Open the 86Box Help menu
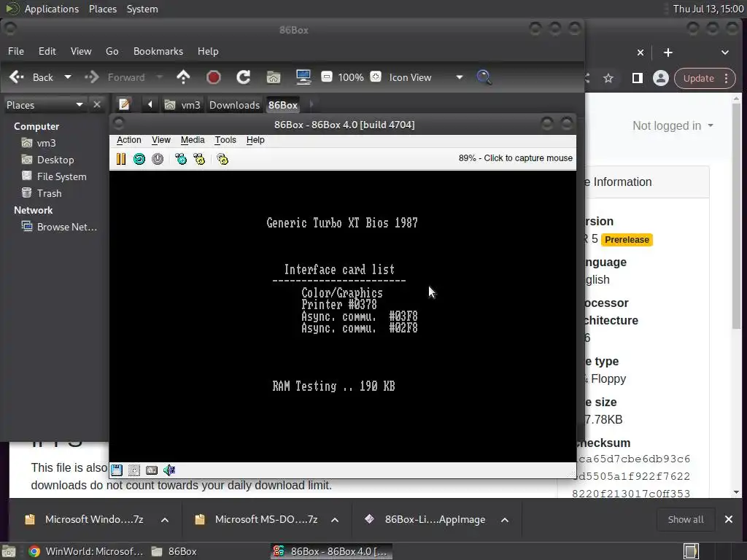 [x=255, y=140]
